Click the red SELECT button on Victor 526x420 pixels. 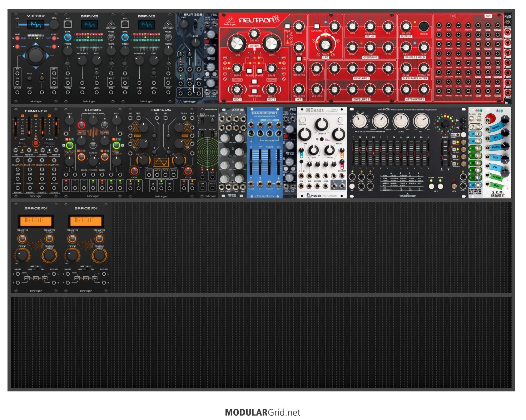coord(54,38)
